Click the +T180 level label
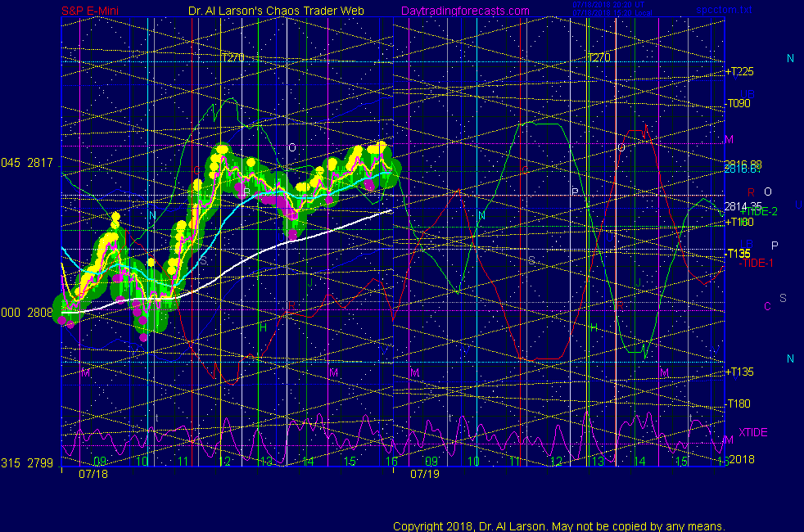This screenshot has width=804, height=532. (x=739, y=222)
